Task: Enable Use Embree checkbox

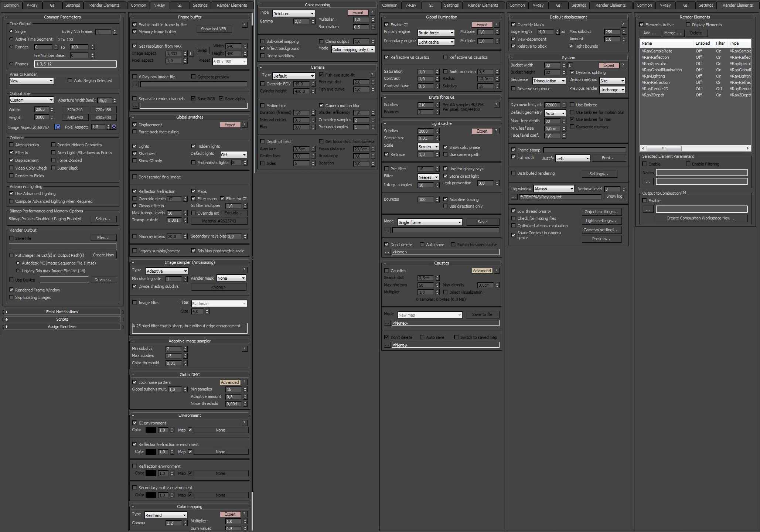Action: pyautogui.click(x=572, y=105)
